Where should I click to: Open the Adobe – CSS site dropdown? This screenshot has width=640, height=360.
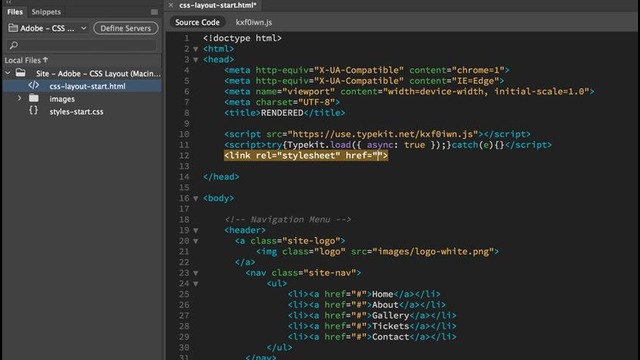pos(48,28)
